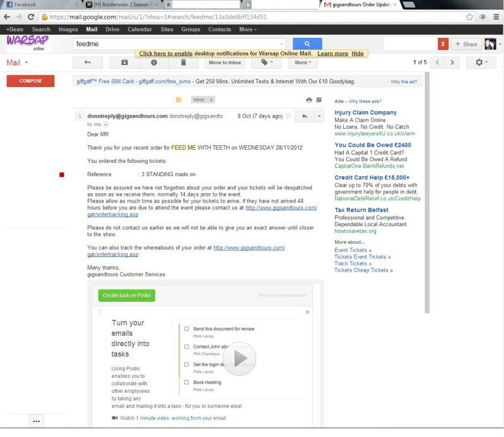Viewport: 504px width, 437px height.
Task: Expand More menu in Google bar
Action: click(x=247, y=29)
